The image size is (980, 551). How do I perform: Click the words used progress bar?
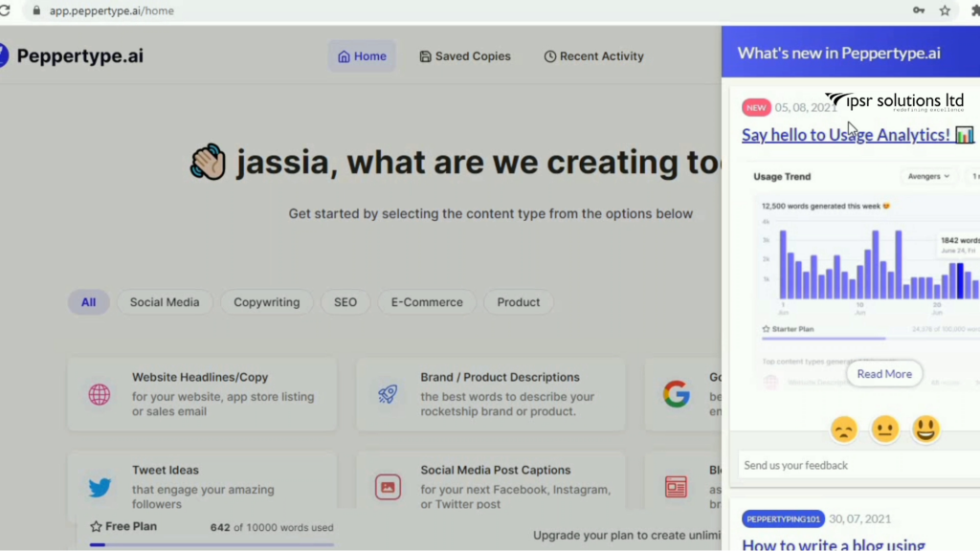click(212, 544)
